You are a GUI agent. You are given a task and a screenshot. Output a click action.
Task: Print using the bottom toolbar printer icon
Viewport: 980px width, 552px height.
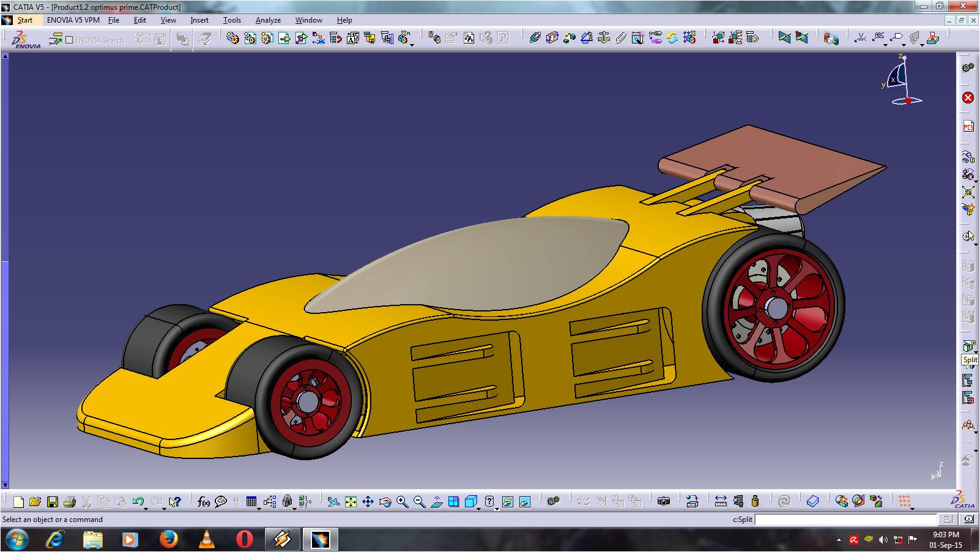(x=69, y=502)
